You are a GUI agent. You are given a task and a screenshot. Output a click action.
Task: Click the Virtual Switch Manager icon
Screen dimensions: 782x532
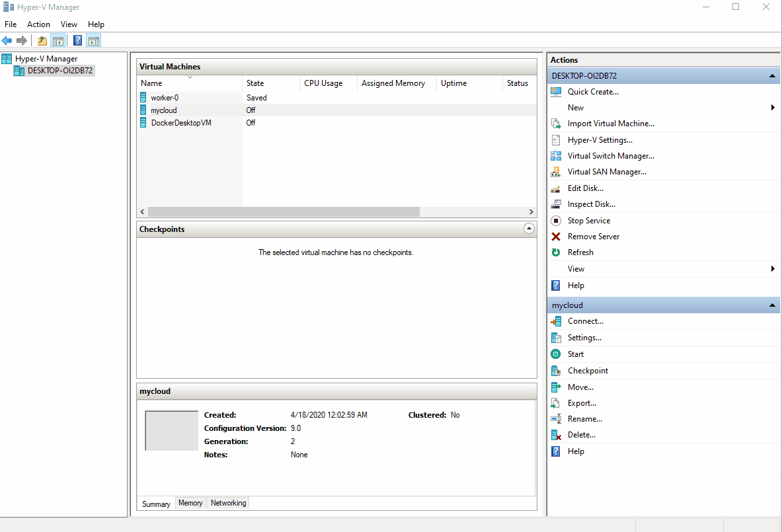point(555,156)
